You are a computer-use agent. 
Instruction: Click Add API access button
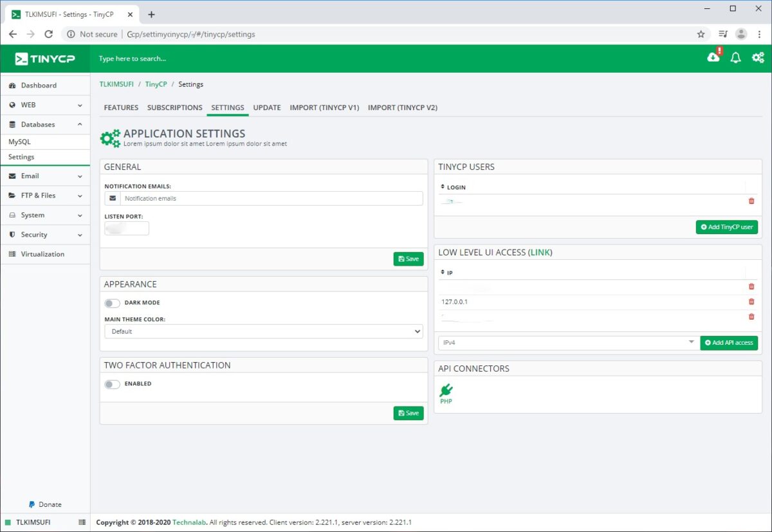pyautogui.click(x=729, y=343)
